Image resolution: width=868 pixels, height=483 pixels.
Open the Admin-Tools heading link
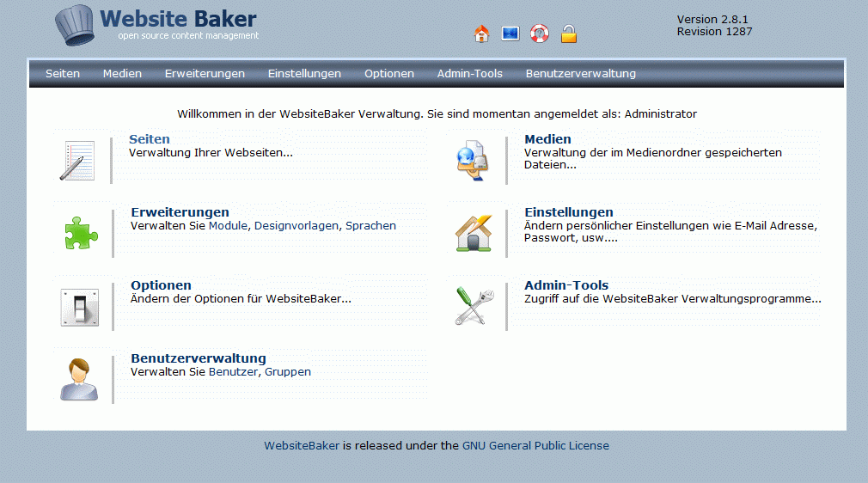coord(566,285)
